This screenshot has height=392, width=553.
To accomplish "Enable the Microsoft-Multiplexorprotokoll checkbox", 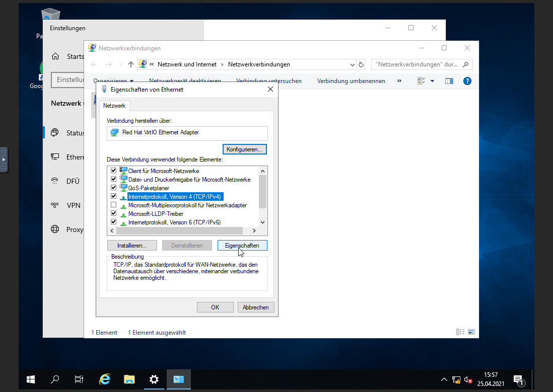I will [113, 205].
